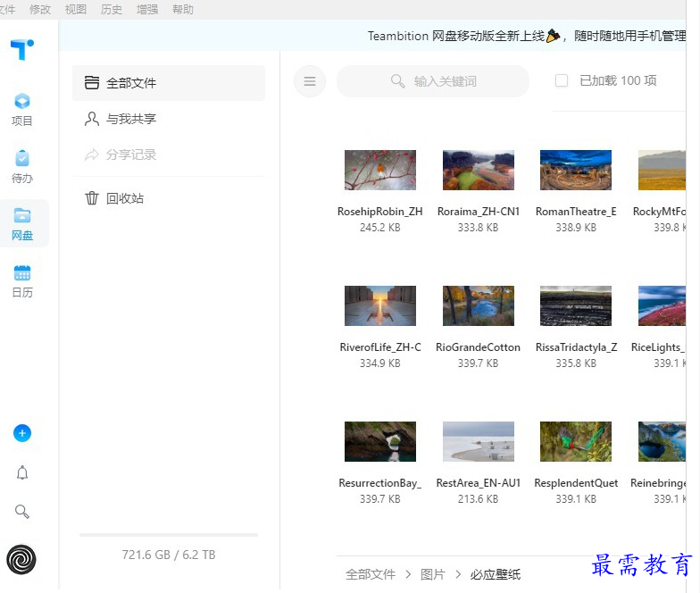Open the 项目 (Projects) section
The height and width of the screenshot is (593, 700).
tap(22, 109)
